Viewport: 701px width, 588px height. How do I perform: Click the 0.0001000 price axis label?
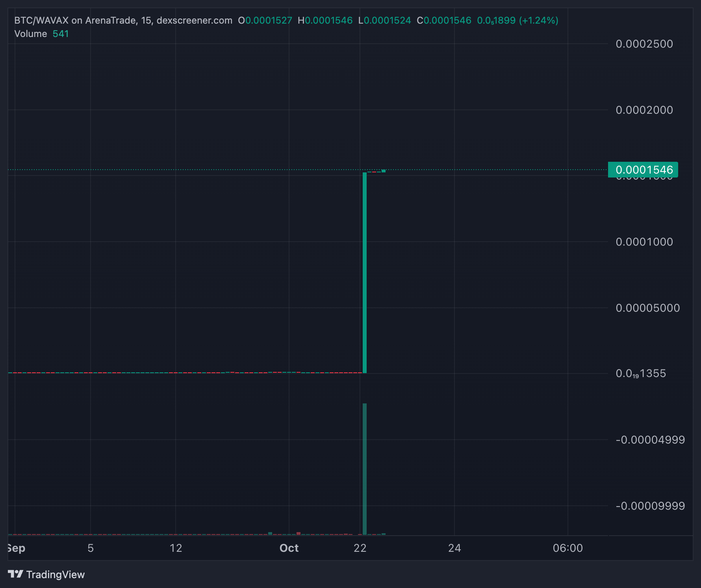point(644,242)
